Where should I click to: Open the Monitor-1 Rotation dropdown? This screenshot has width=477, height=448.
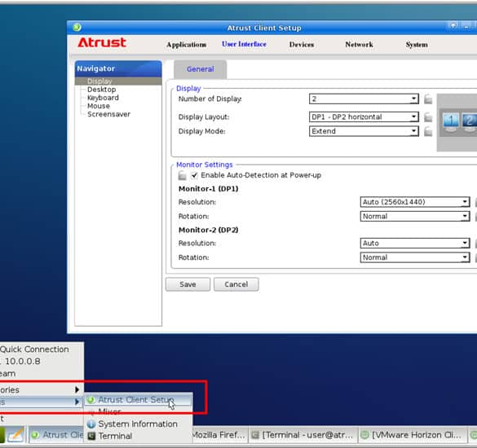pos(415,217)
